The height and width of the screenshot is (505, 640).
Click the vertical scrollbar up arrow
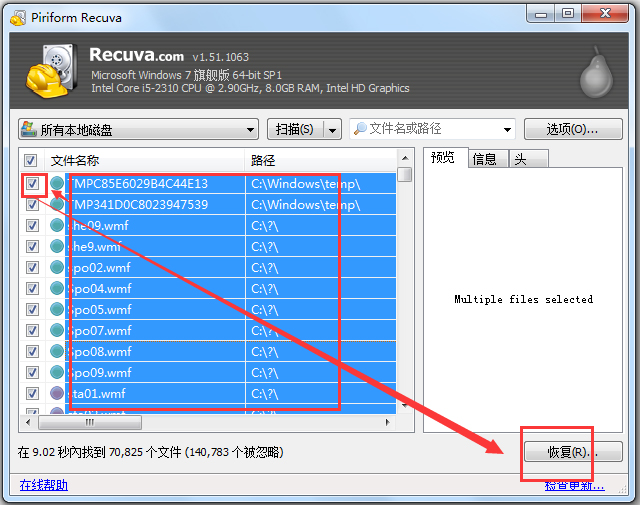[x=405, y=158]
